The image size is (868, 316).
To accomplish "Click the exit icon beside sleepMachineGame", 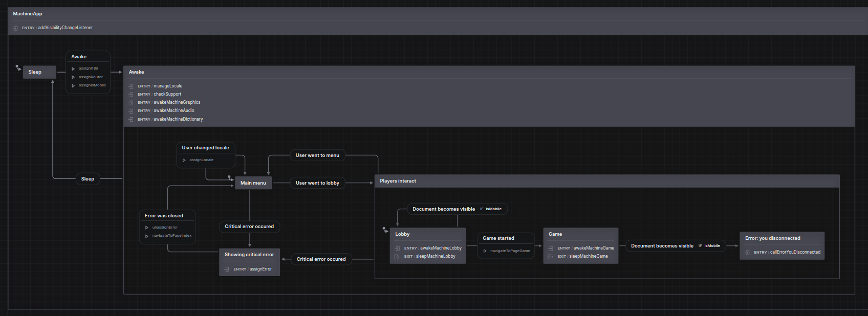I will (x=551, y=256).
